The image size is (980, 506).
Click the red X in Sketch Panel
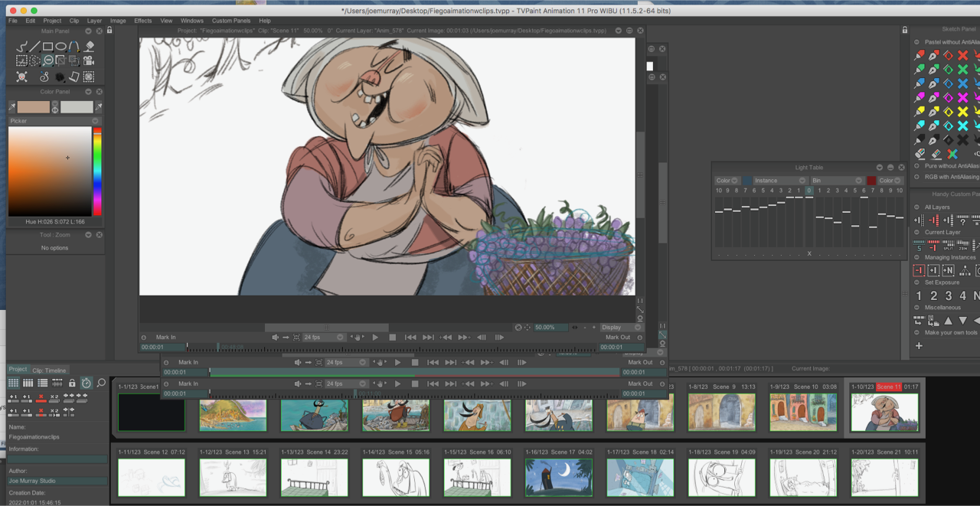(x=962, y=55)
